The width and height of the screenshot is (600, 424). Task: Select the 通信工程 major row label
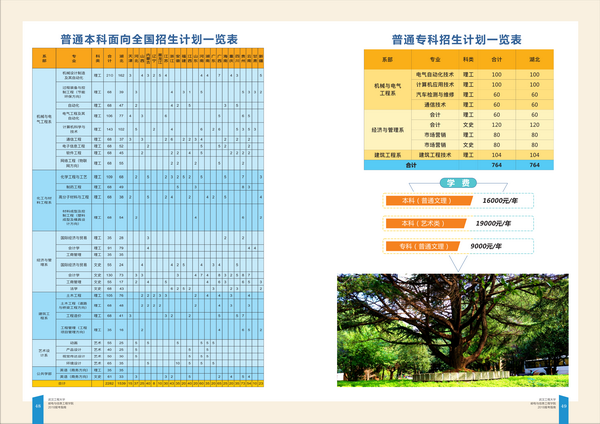pyautogui.click(x=73, y=139)
